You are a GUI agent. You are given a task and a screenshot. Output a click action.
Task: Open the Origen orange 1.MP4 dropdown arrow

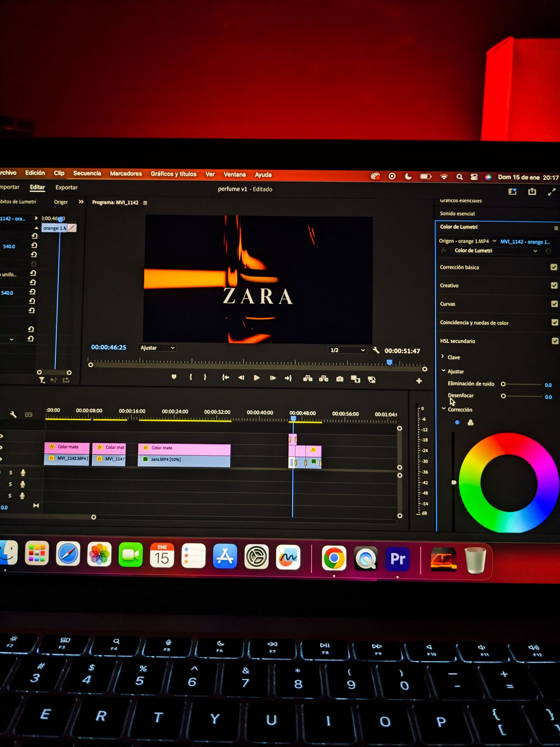click(x=494, y=241)
